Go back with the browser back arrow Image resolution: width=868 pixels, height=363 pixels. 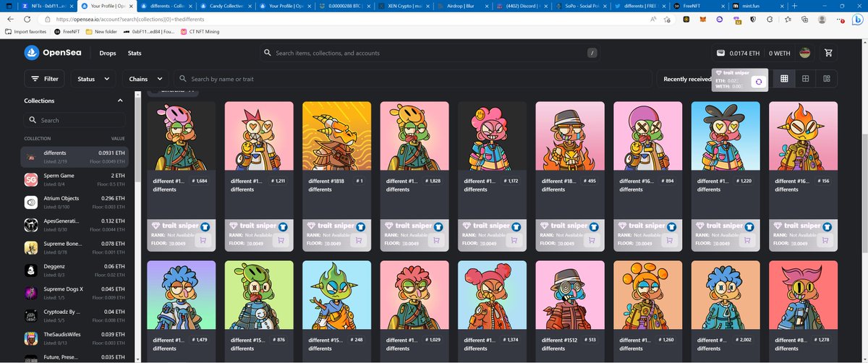pyautogui.click(x=9, y=20)
